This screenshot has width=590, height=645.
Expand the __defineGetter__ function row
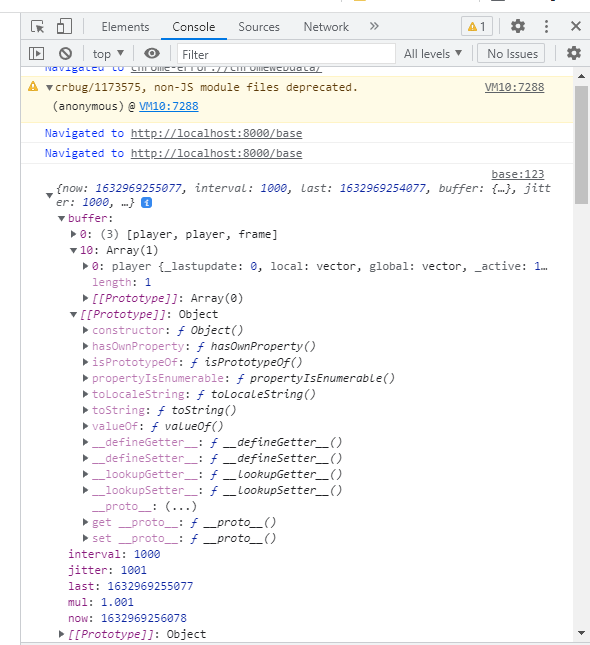pos(85,442)
